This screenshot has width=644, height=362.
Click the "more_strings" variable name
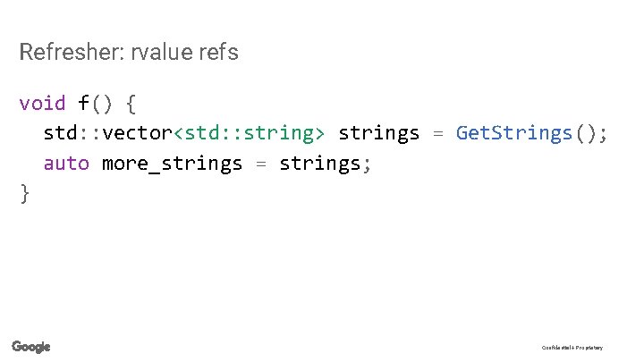click(x=173, y=164)
